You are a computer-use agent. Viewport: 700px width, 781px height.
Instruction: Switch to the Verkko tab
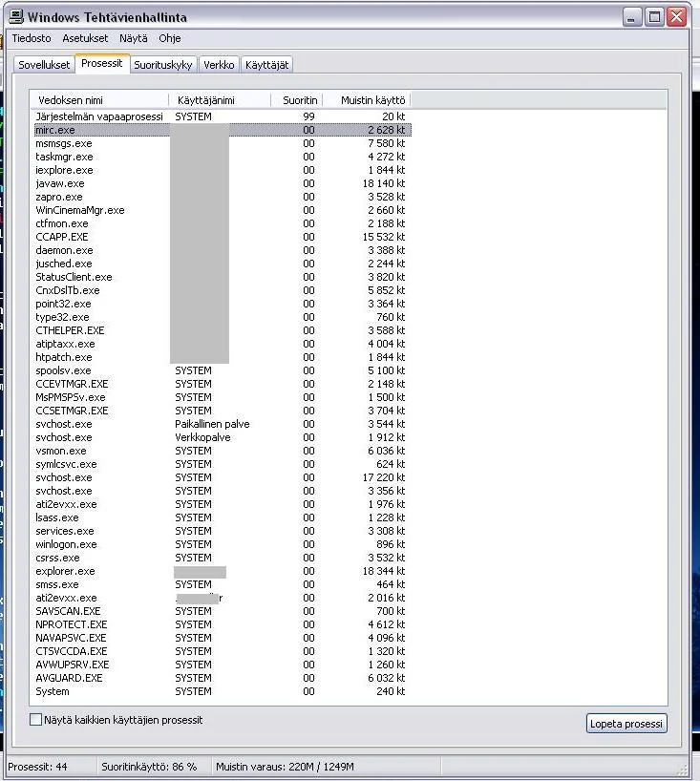tap(219, 65)
